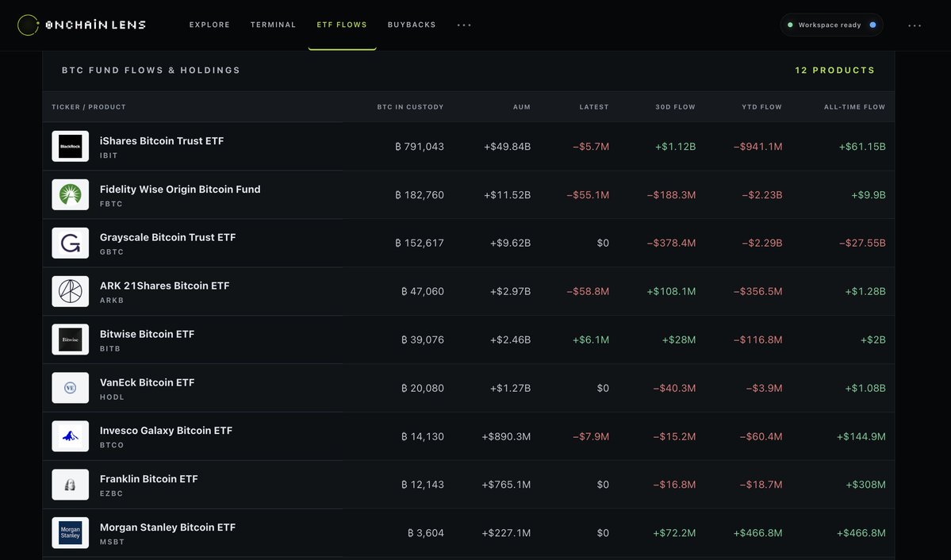Open Franklin Bitcoin ETF product name
The width and height of the screenshot is (951, 560).
coord(149,479)
